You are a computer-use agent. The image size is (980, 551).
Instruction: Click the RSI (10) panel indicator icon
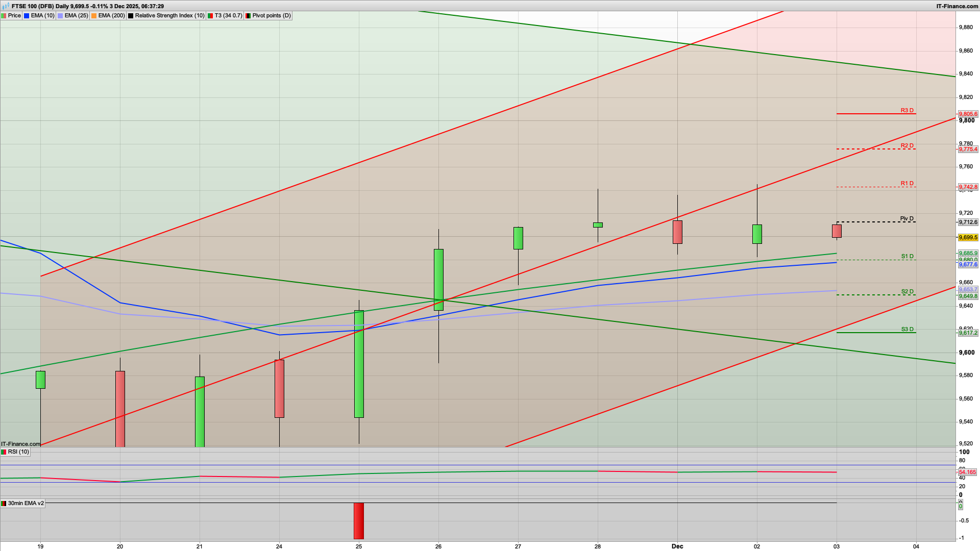coord(4,452)
